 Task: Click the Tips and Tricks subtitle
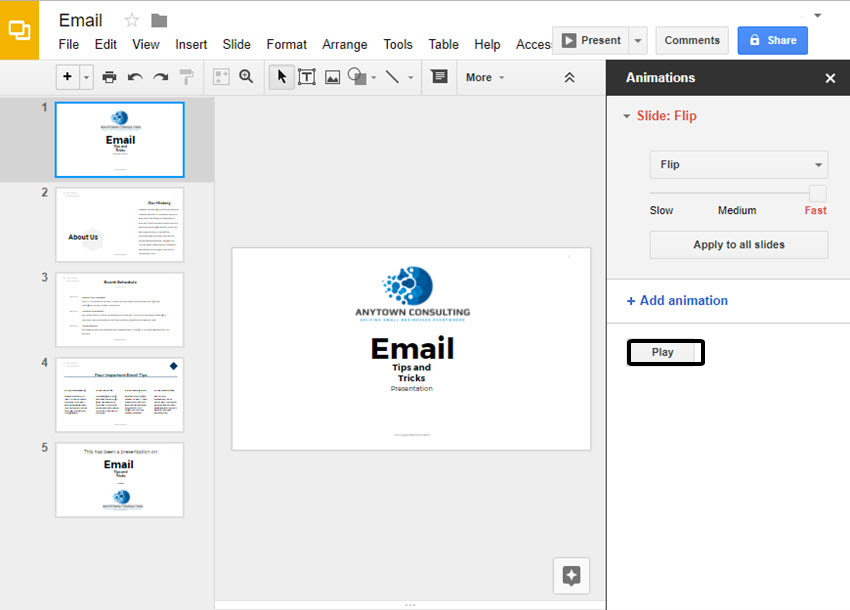tap(411, 373)
